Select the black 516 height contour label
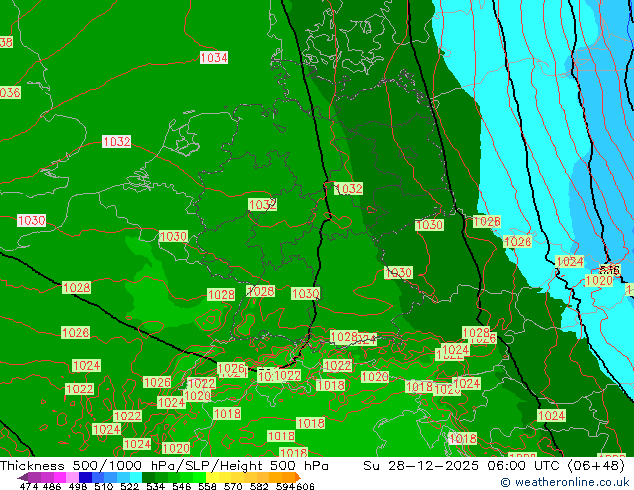The height and width of the screenshot is (490, 634). (x=610, y=270)
